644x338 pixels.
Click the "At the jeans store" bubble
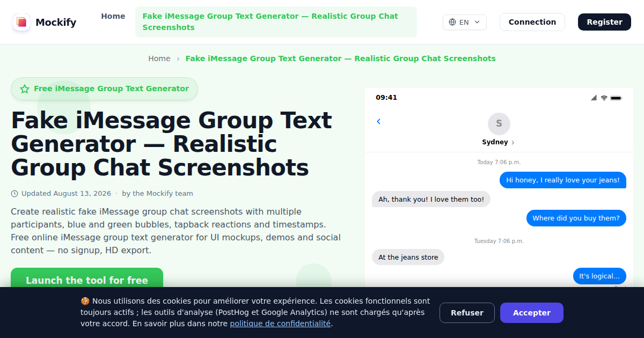point(408,258)
